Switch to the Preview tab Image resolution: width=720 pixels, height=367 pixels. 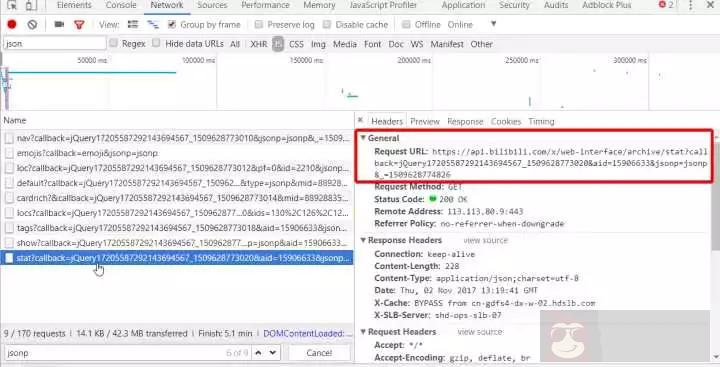click(425, 121)
